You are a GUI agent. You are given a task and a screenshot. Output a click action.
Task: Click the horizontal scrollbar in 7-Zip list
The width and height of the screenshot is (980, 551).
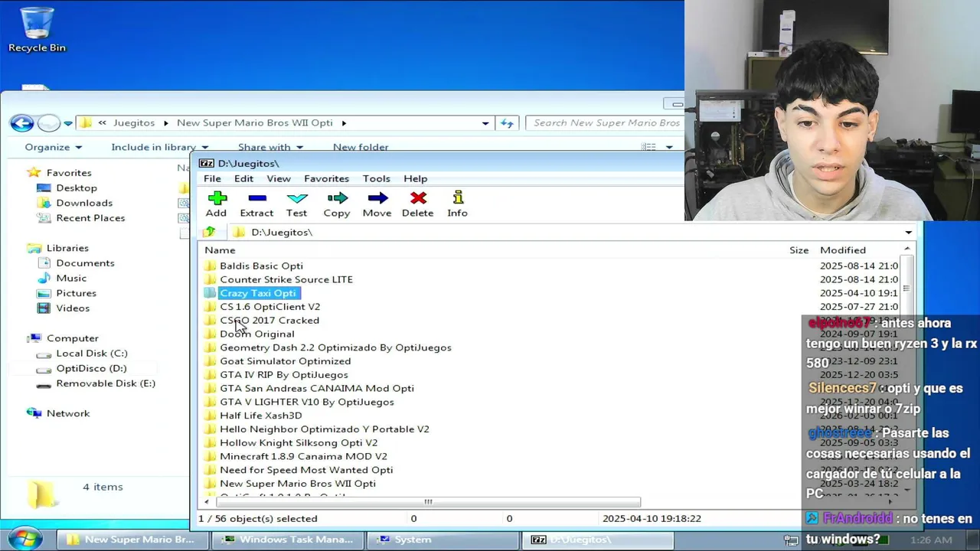[x=428, y=502]
